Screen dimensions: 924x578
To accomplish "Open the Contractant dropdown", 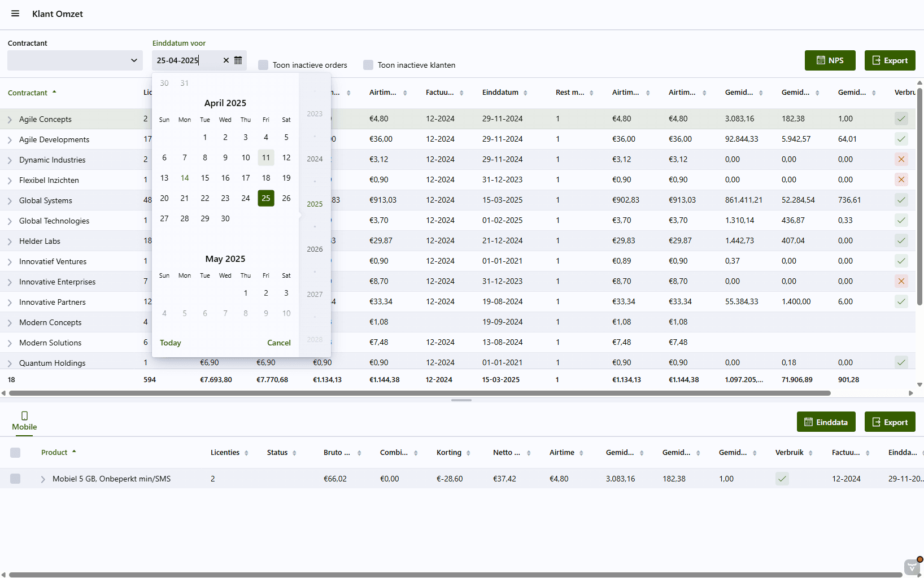I will (75, 60).
